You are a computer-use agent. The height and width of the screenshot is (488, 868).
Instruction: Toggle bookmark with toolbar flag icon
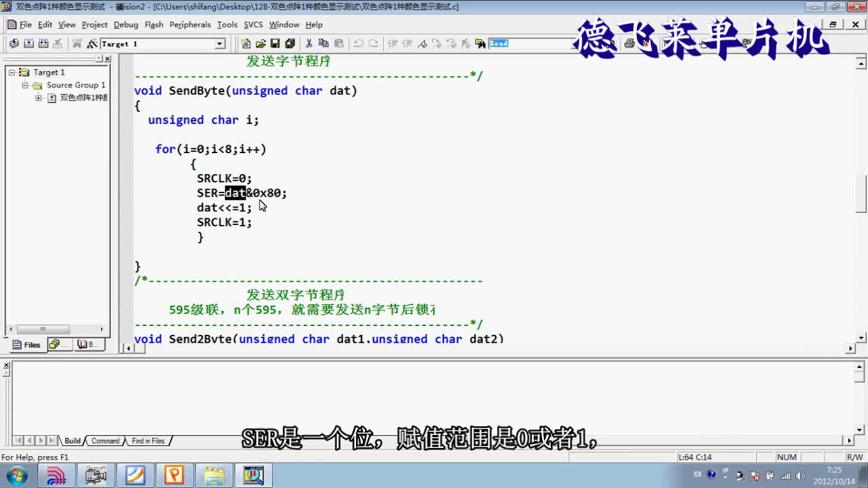pyautogui.click(x=422, y=43)
